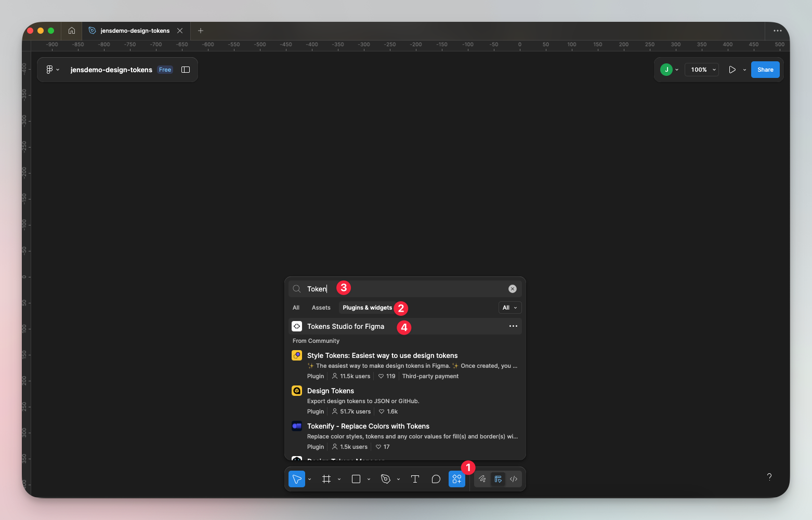Click the Style Tokens plugin icon
Image resolution: width=812 pixels, height=520 pixels.
pos(297,355)
